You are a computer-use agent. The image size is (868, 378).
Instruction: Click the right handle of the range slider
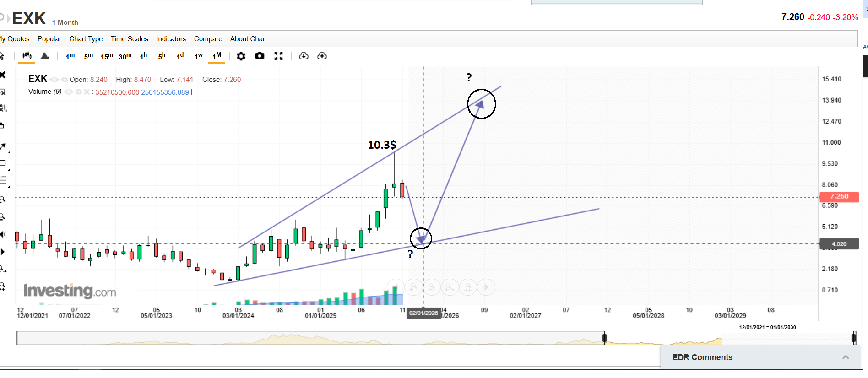pyautogui.click(x=853, y=338)
